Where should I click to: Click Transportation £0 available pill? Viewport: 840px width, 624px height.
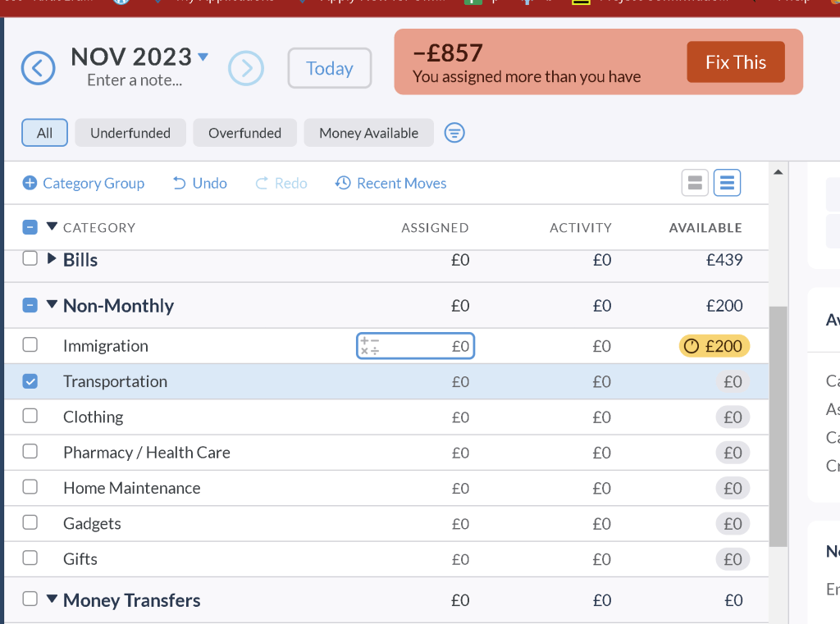733,381
